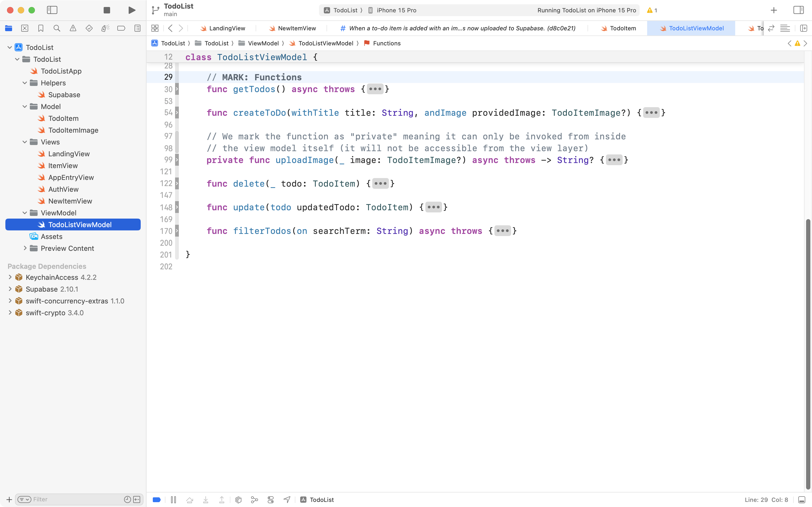Click the Stop button to end the run
The image size is (812, 507).
(x=107, y=10)
